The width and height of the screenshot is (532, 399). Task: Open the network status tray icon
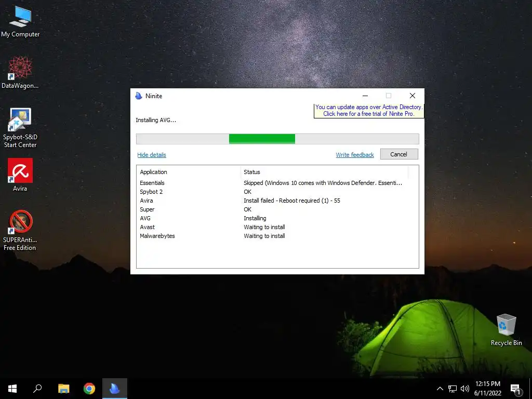[x=453, y=389]
